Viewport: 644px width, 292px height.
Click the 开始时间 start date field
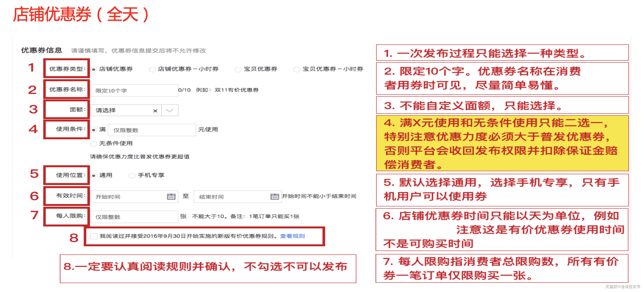(x=134, y=197)
